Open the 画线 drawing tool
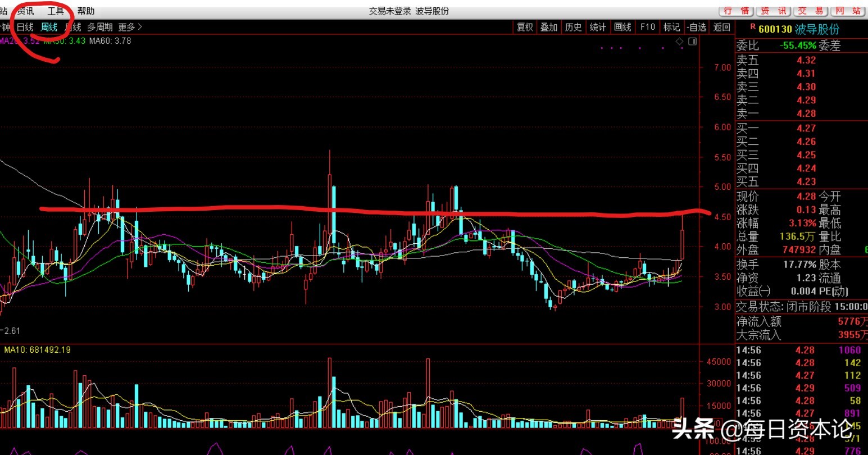The width and height of the screenshot is (868, 455). [x=622, y=27]
